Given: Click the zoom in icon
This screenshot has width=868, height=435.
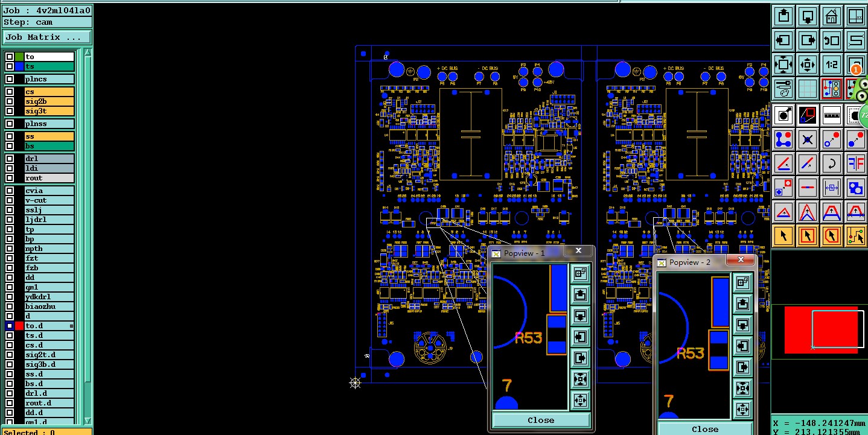Looking at the screenshot, I should [783, 65].
